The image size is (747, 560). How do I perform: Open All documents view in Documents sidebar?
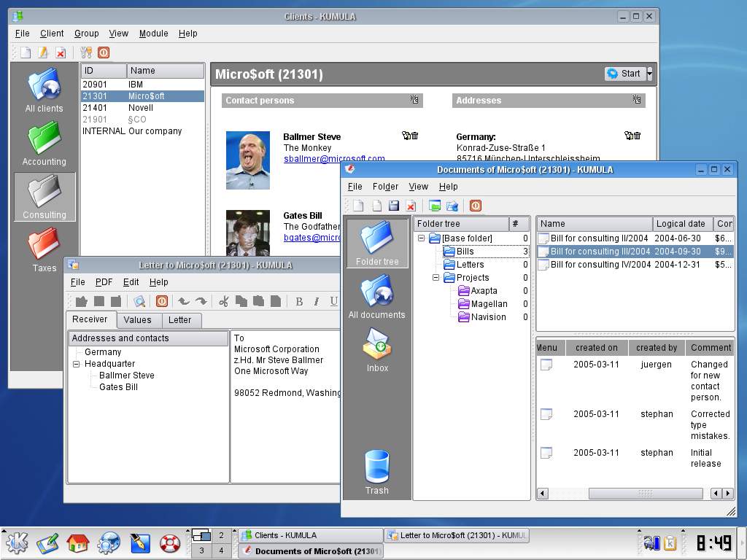click(377, 297)
